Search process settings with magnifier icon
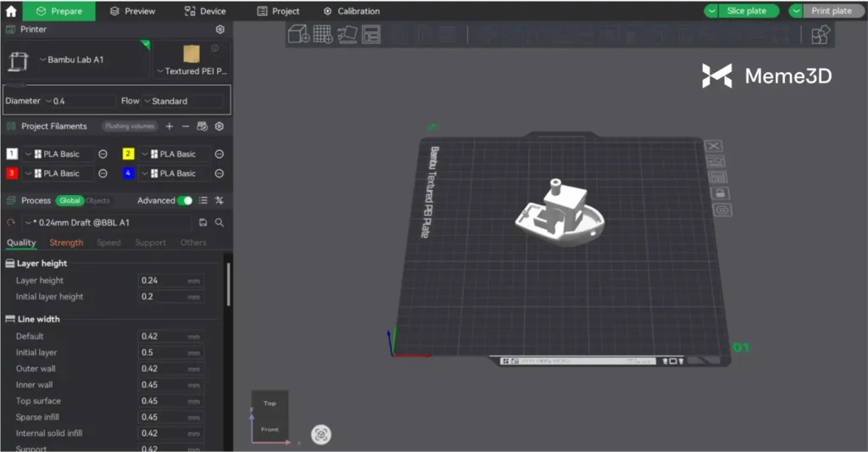Image resolution: width=868 pixels, height=452 pixels. tap(220, 222)
